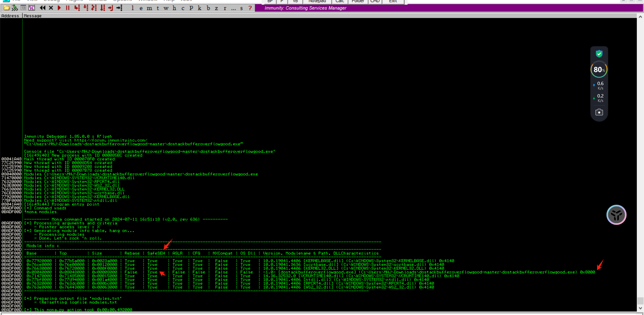This screenshot has width=644, height=315.
Task: Show call stack with 'k' button
Action: pyautogui.click(x=200, y=8)
